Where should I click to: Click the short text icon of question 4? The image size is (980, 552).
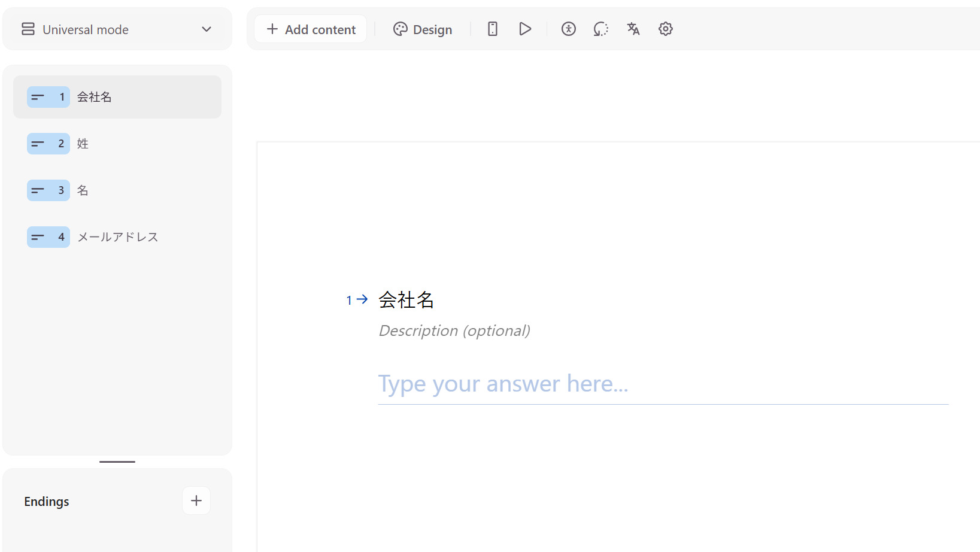[x=38, y=237]
